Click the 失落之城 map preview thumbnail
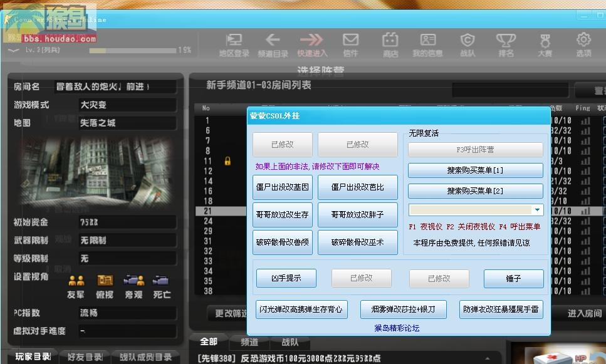The height and width of the screenshot is (364, 606). point(96,172)
